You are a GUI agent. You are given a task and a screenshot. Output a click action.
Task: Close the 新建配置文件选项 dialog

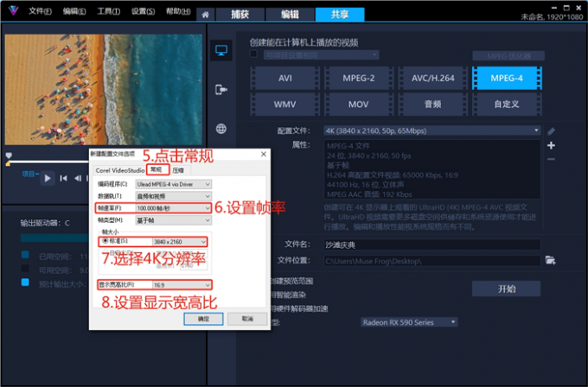(x=264, y=155)
